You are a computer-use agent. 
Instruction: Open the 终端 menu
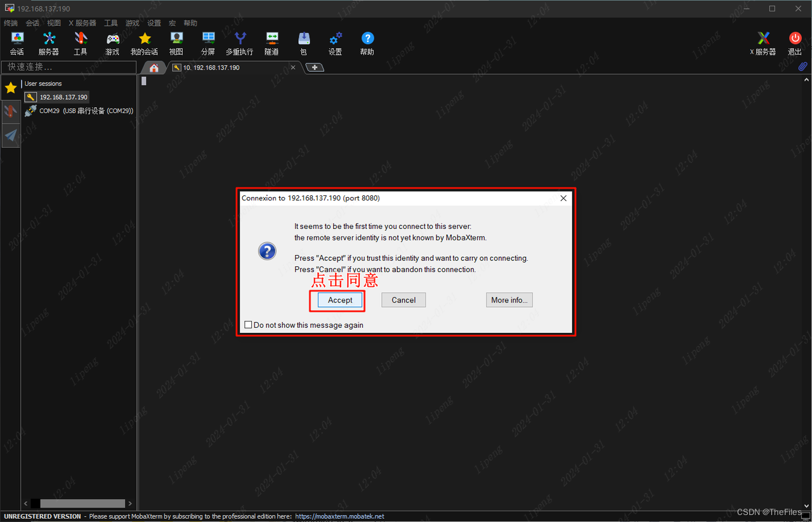click(x=10, y=22)
